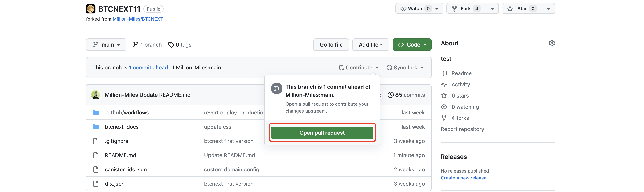Open the btcnext first version commit for dfx.json

click(x=229, y=184)
